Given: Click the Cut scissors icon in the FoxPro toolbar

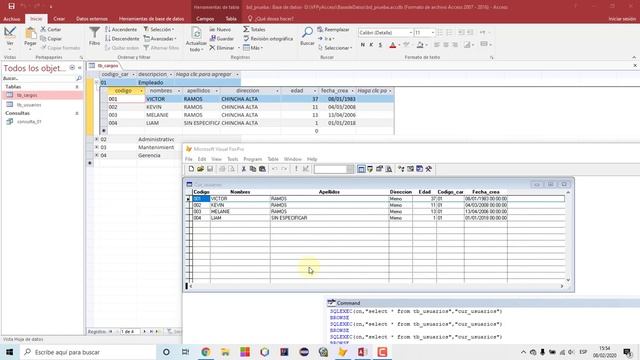Looking at the screenshot, I should click(x=244, y=169).
